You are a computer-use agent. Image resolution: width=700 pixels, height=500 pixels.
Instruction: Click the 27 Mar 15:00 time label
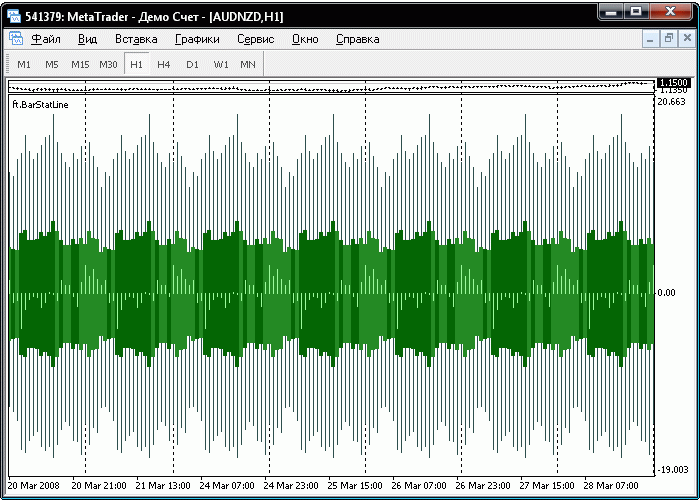(x=547, y=485)
